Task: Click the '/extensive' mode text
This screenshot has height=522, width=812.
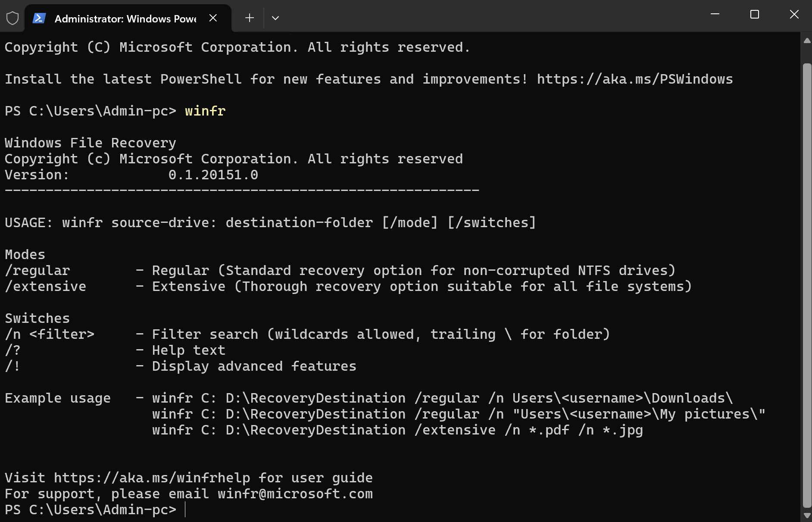Action: pos(46,287)
